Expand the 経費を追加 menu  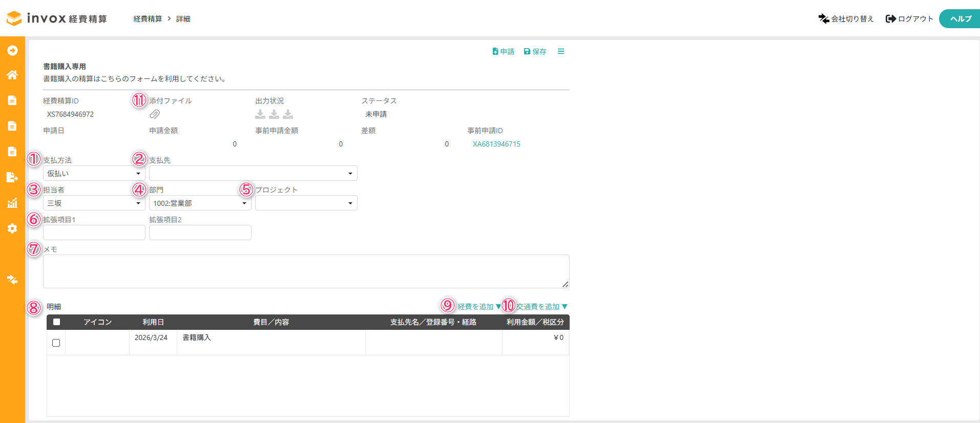(478, 307)
